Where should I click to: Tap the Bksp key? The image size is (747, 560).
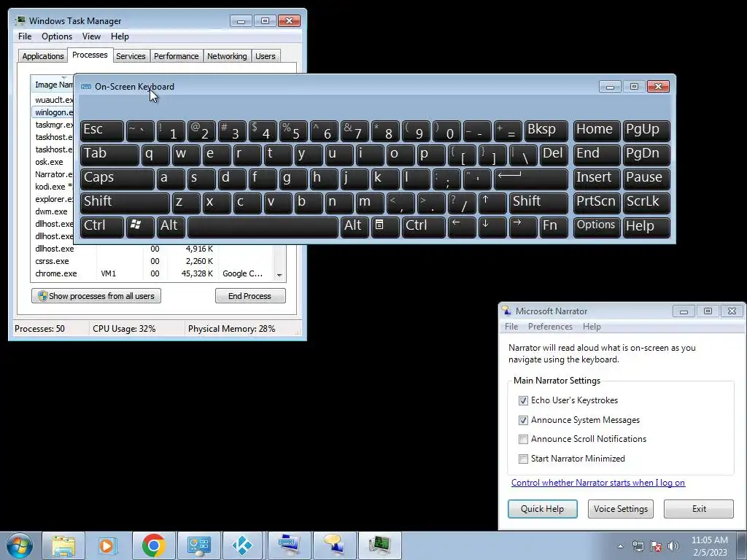coord(546,130)
